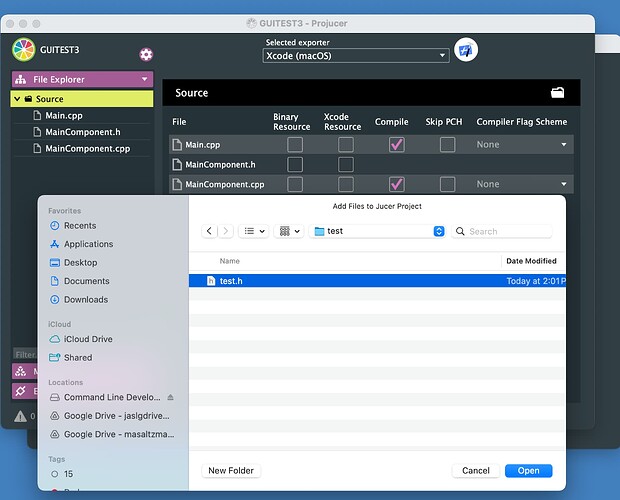Click the folder icon in Source header
This screenshot has width=620, height=500.
click(558, 92)
